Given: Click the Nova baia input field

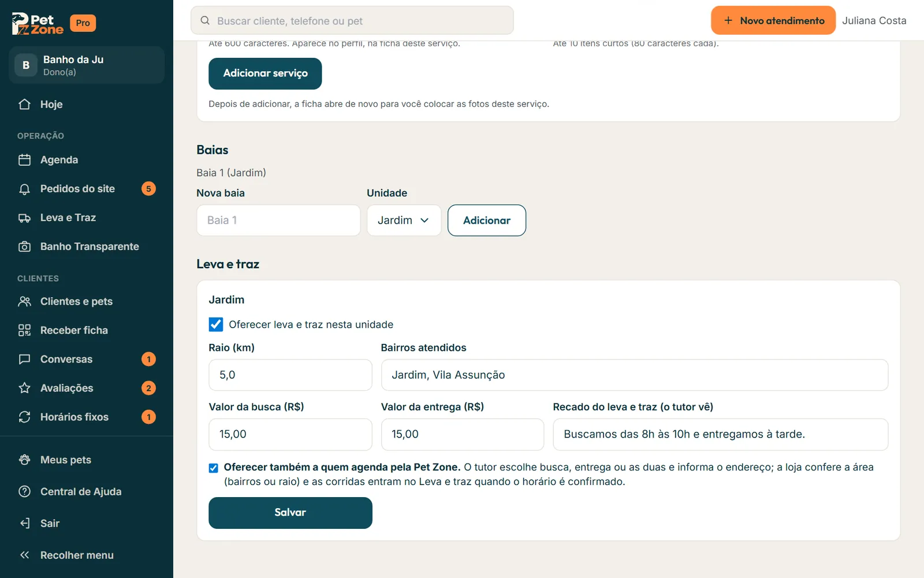Looking at the screenshot, I should pyautogui.click(x=278, y=220).
